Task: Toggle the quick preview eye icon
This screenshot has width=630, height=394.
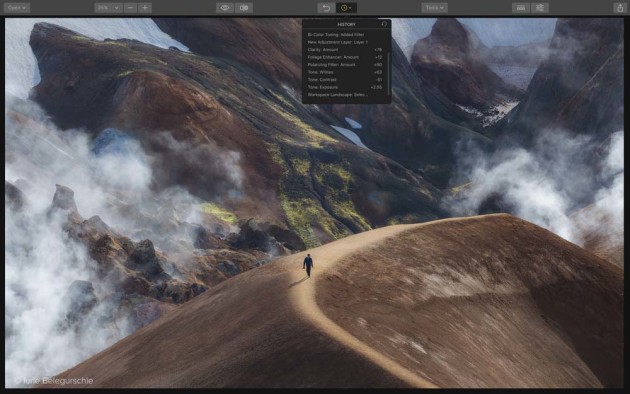Action: tap(225, 8)
